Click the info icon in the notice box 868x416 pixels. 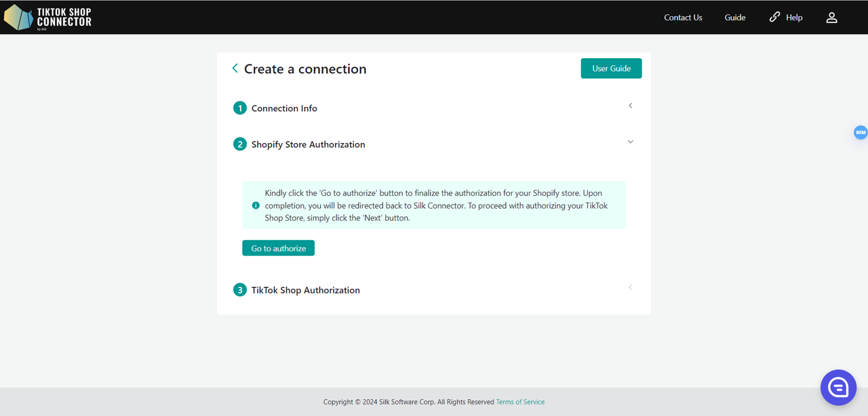coord(256,205)
